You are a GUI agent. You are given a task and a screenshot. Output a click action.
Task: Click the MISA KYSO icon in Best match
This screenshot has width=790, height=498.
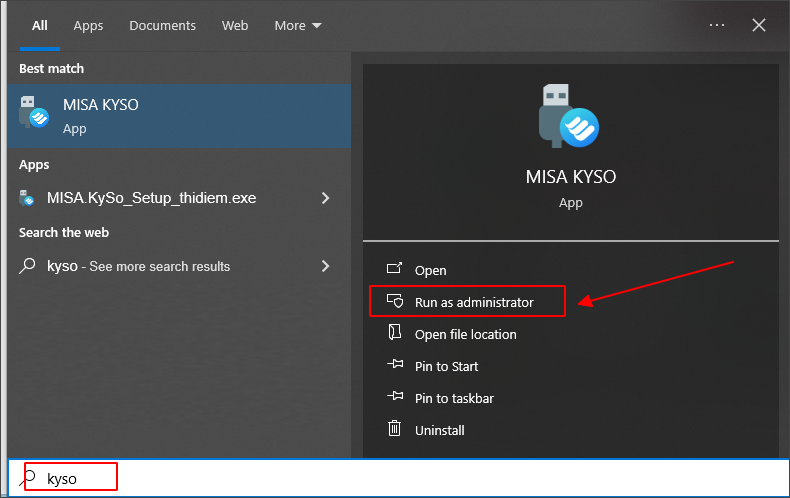34,114
